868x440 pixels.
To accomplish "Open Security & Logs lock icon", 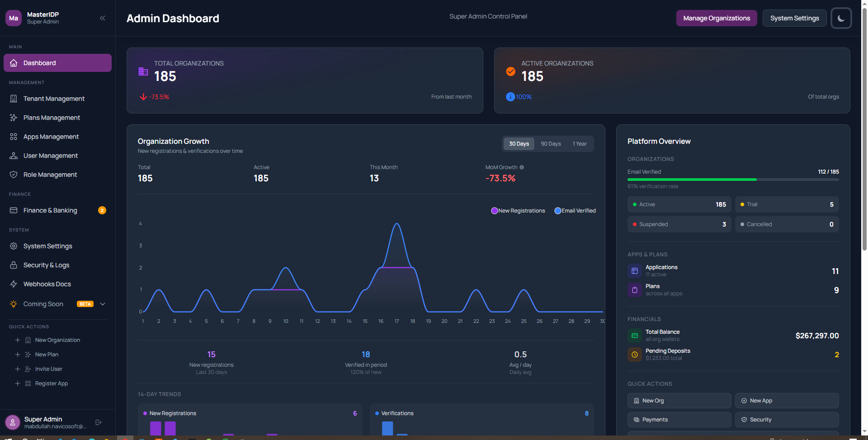I will (14, 265).
